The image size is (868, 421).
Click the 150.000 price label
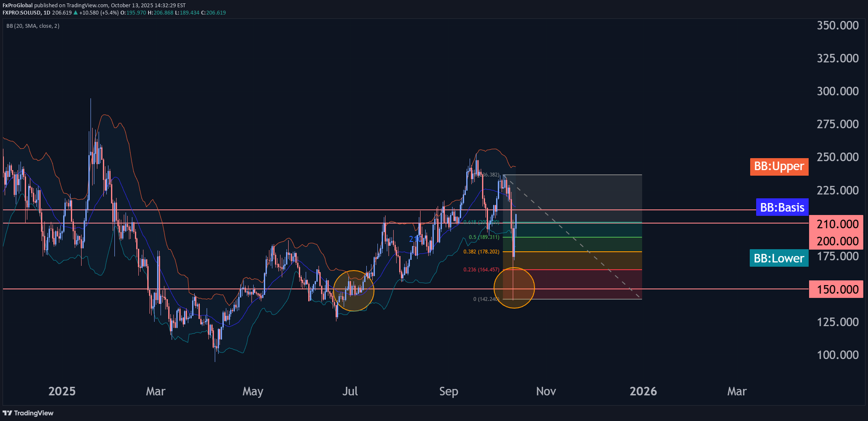837,289
